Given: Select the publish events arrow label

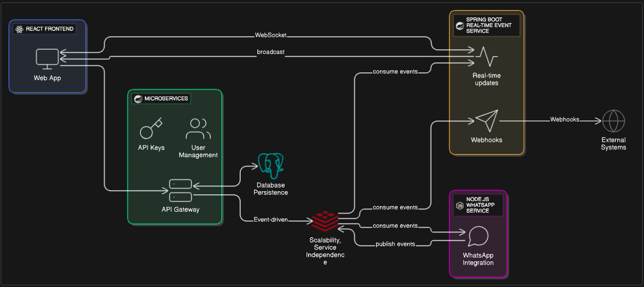Looking at the screenshot, I should click(x=395, y=244).
